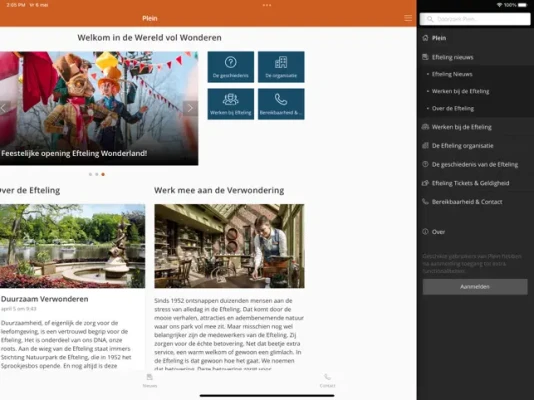Click ticket icon beside Efteling Tickets
Screen dimensions: 534x400
coord(425,183)
